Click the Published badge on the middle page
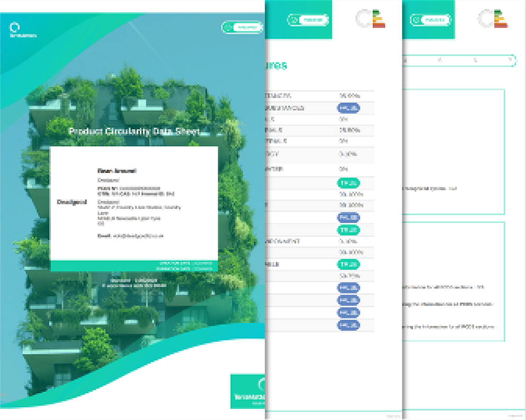This screenshot has width=526, height=420. (308, 20)
